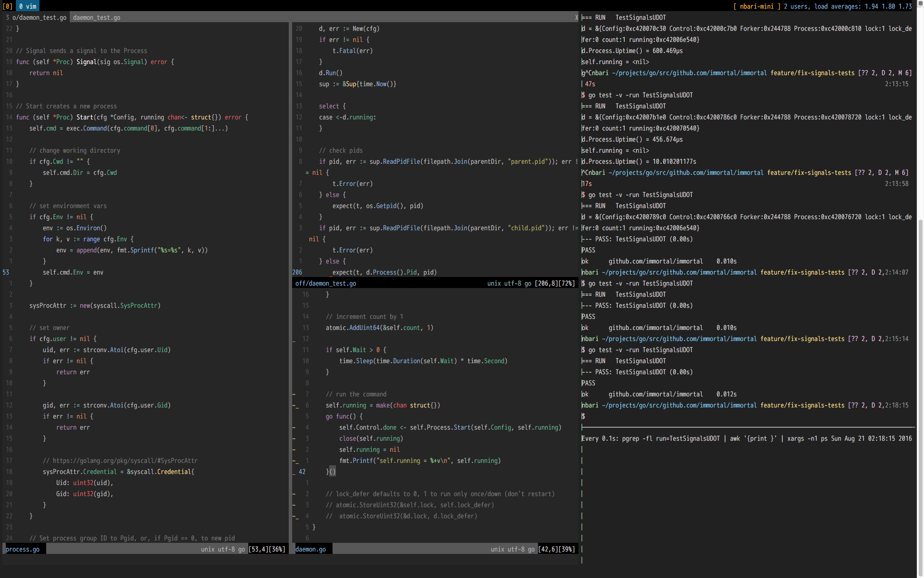
Task: Close vim tab with the X marker
Action: tap(576, 17)
